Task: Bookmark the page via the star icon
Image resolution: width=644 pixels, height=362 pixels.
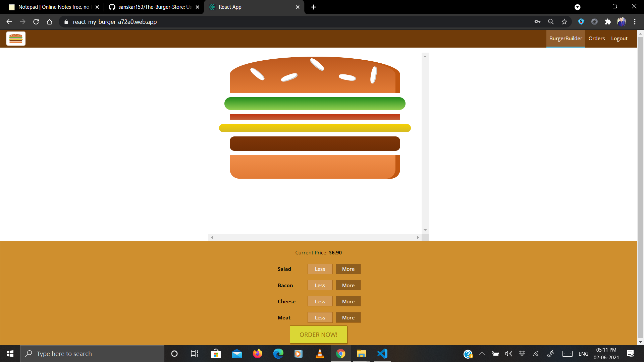Action: point(564,21)
